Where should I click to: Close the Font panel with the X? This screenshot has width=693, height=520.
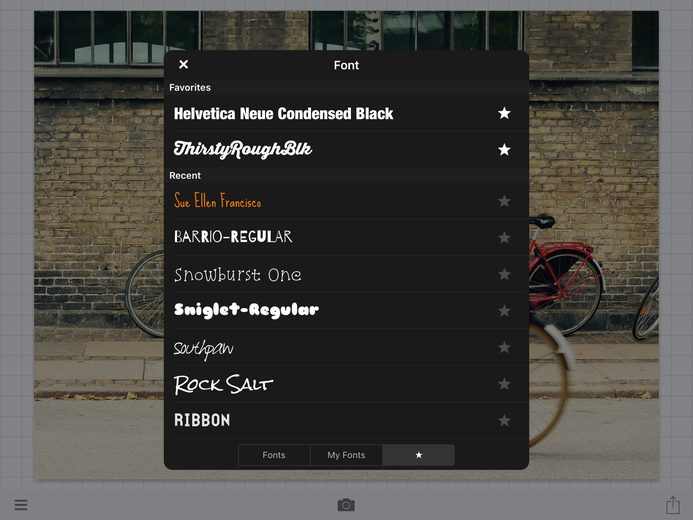(x=183, y=65)
